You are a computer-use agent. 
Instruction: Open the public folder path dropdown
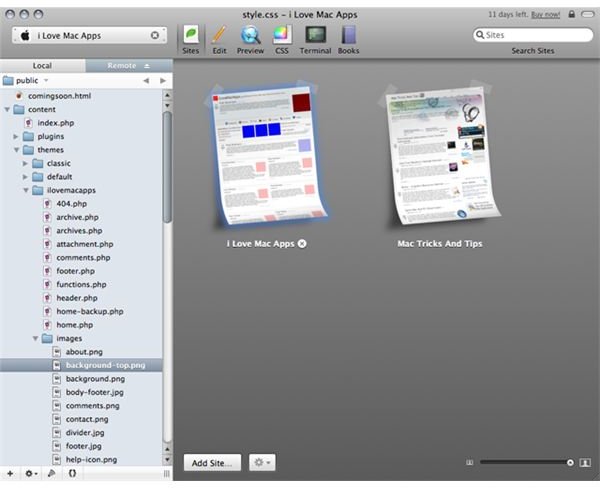coord(26,80)
